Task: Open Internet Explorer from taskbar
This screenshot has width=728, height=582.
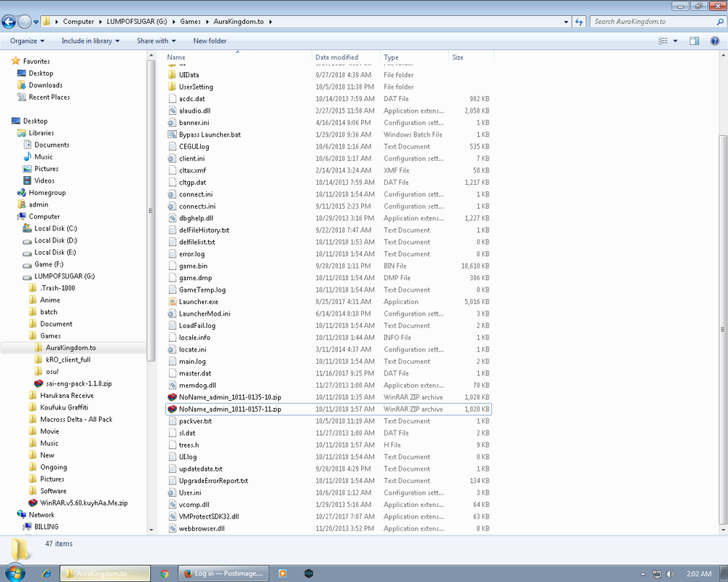Action: point(47,574)
